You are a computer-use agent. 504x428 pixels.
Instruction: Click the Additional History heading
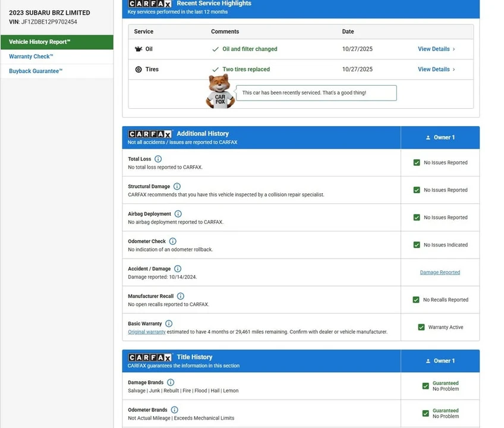[203, 133]
